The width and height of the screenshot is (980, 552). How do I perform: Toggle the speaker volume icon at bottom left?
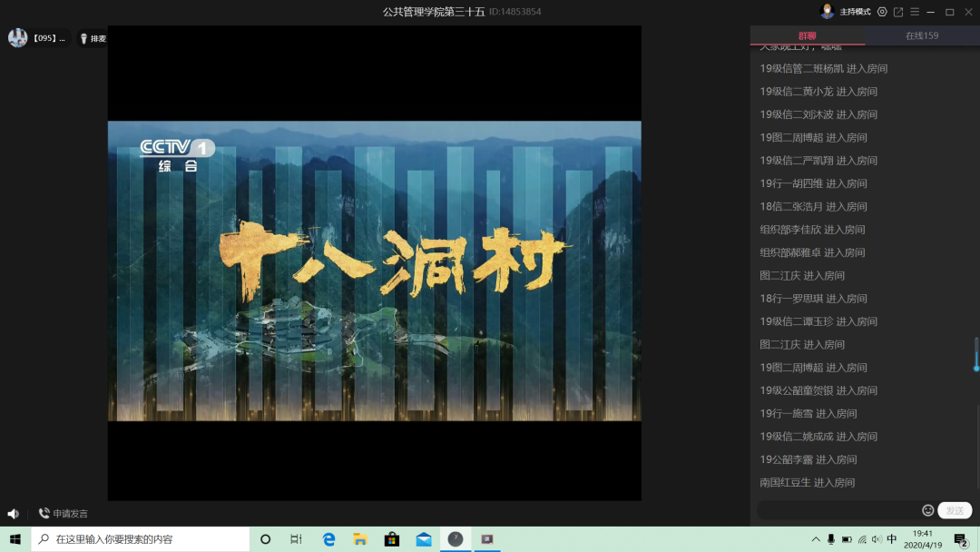click(x=13, y=514)
